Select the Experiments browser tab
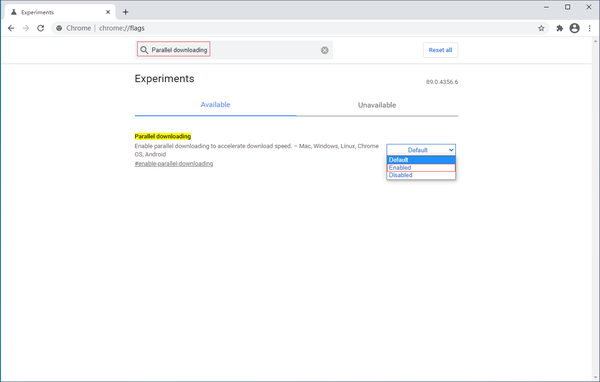 (x=60, y=12)
